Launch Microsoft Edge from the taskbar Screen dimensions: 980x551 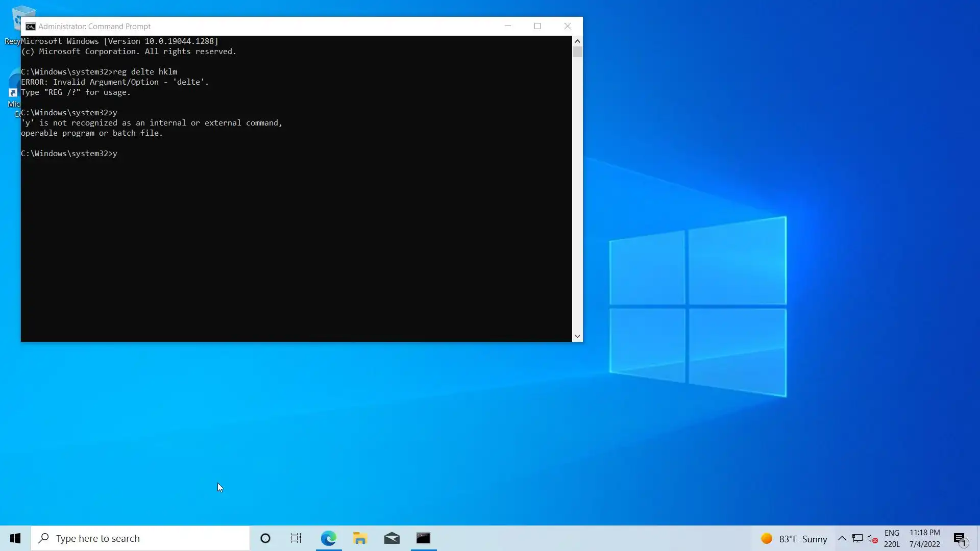point(329,538)
